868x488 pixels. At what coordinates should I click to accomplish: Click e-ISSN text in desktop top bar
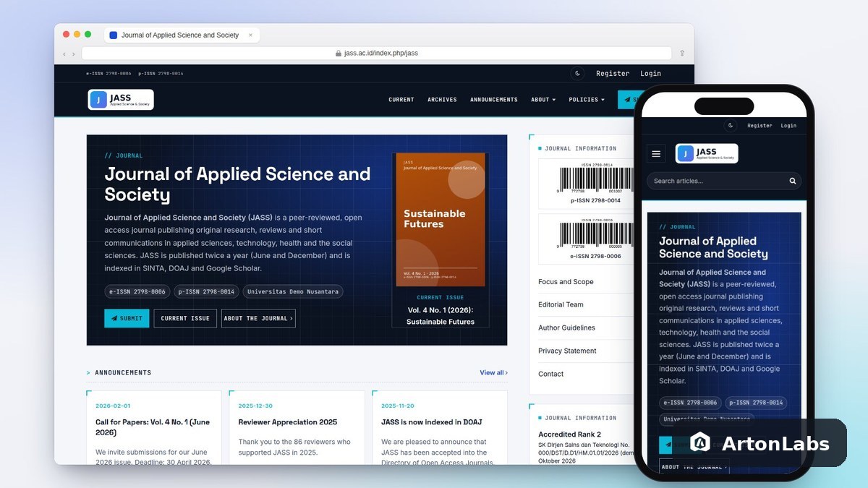(109, 73)
